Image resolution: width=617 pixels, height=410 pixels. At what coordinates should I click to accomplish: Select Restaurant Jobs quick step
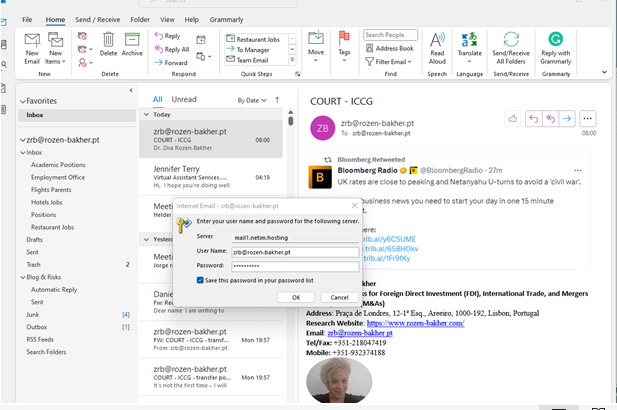pyautogui.click(x=254, y=39)
